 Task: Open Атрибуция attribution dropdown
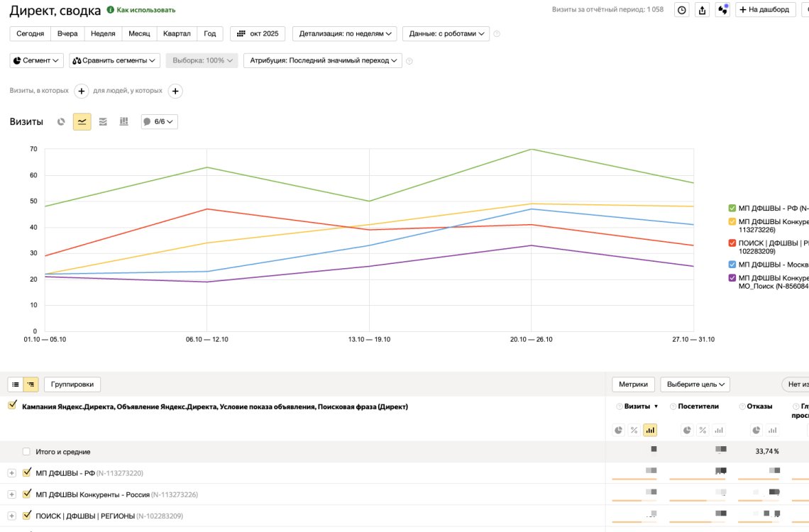click(x=322, y=60)
